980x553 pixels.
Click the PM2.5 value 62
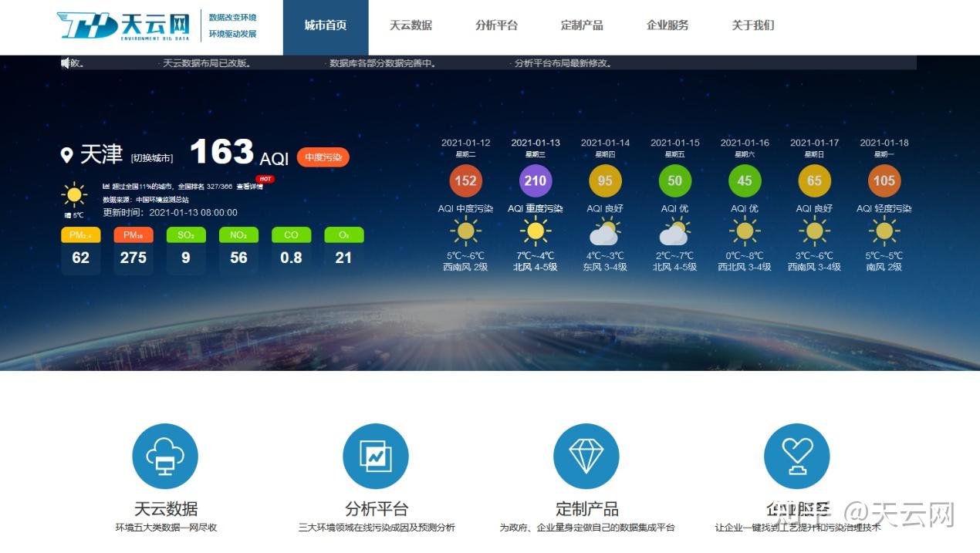(81, 258)
